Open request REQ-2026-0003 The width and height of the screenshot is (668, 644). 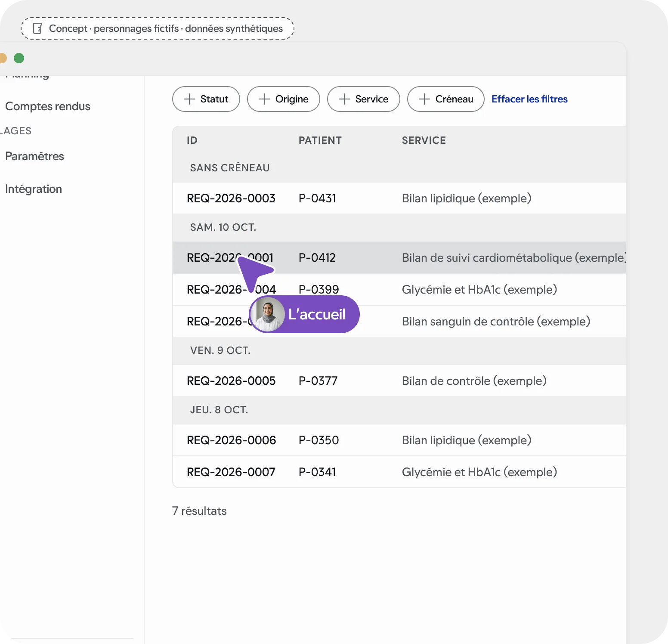pyautogui.click(x=231, y=198)
